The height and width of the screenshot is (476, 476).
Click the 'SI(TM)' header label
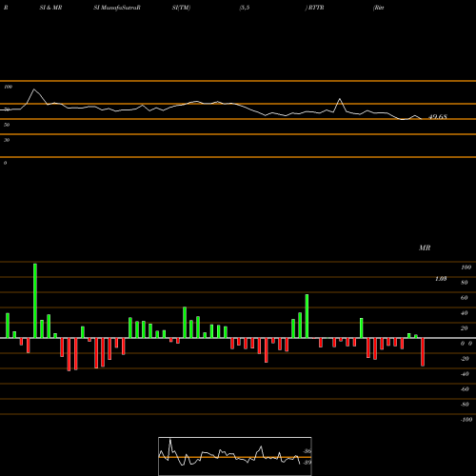tap(181, 8)
